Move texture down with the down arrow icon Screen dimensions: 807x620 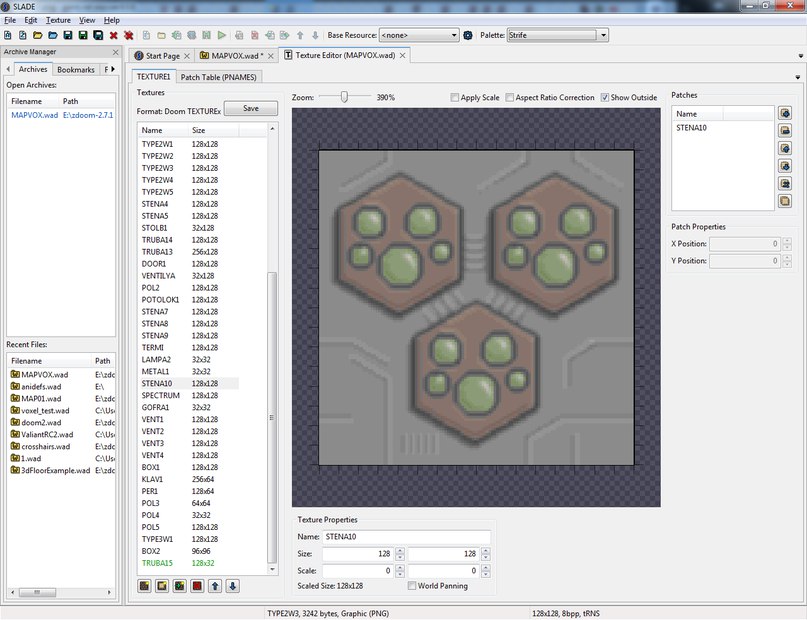point(233,586)
